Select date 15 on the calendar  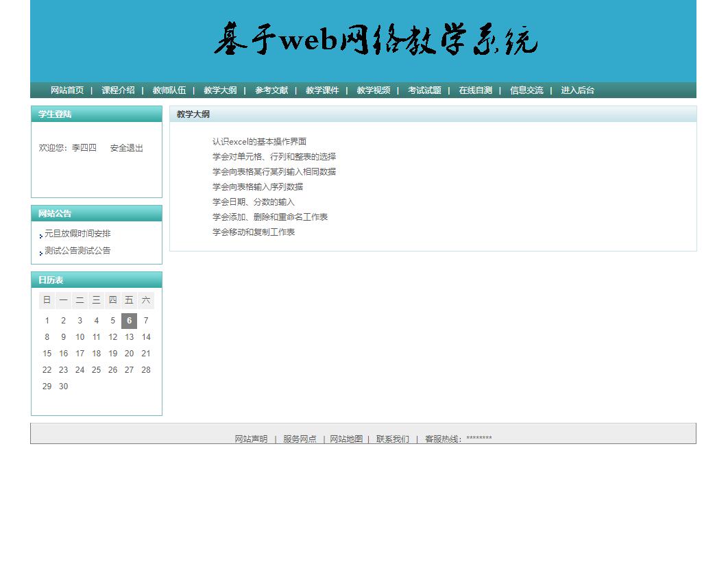click(47, 353)
